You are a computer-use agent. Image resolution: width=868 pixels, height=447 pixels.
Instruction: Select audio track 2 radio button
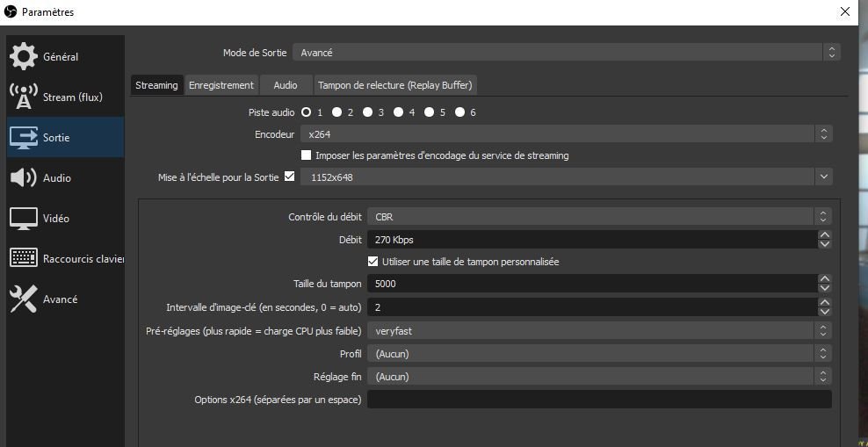coord(336,112)
